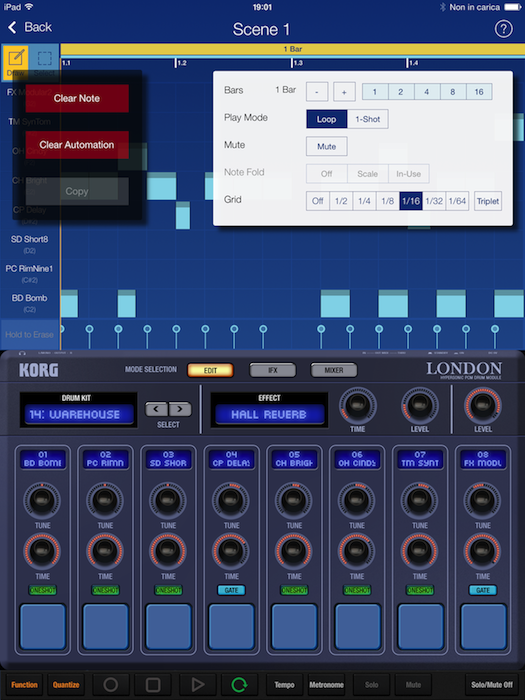Set Grid to 1/16
Viewport: 525px width, 700px height.
click(411, 201)
